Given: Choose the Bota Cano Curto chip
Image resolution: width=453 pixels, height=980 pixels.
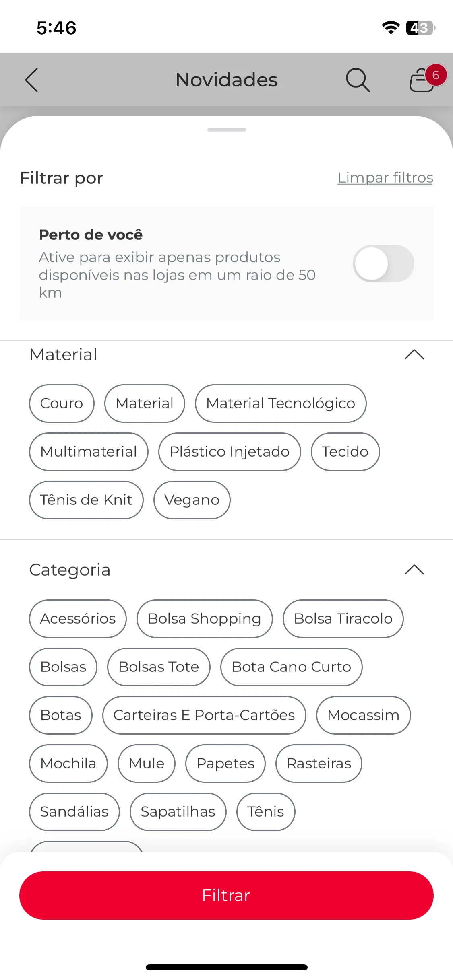Looking at the screenshot, I should (x=292, y=667).
